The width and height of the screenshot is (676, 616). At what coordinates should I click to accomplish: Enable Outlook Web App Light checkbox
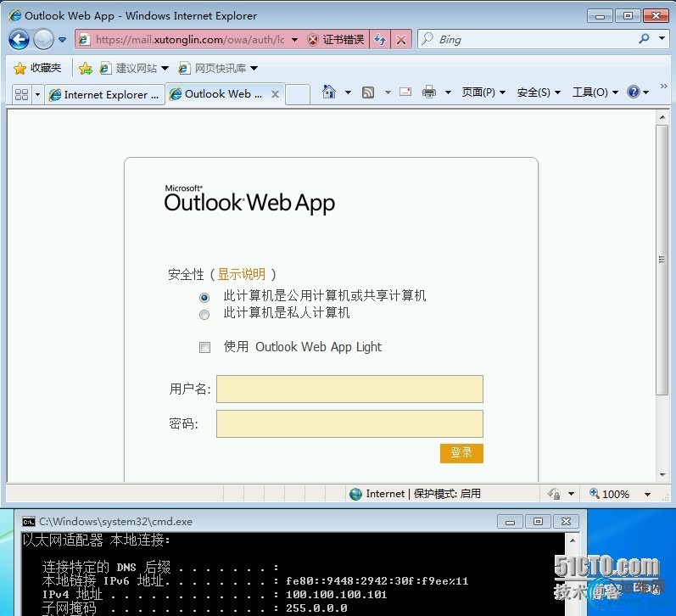click(204, 347)
